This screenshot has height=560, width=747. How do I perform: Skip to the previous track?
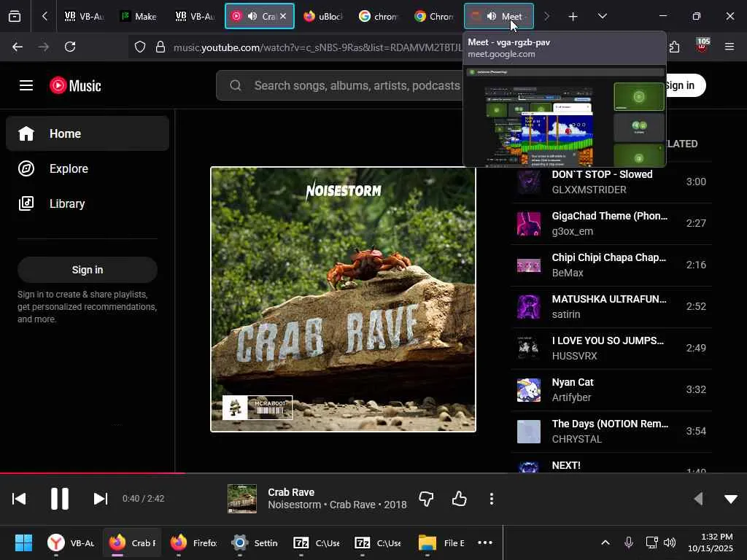pyautogui.click(x=19, y=499)
